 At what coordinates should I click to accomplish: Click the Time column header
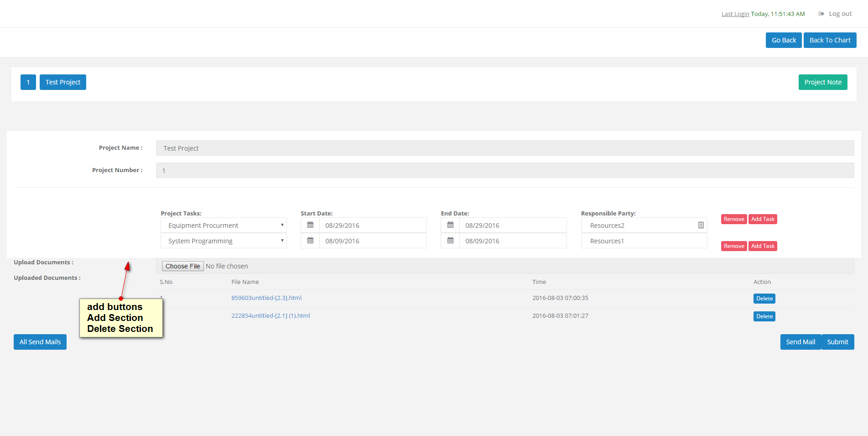click(x=539, y=282)
